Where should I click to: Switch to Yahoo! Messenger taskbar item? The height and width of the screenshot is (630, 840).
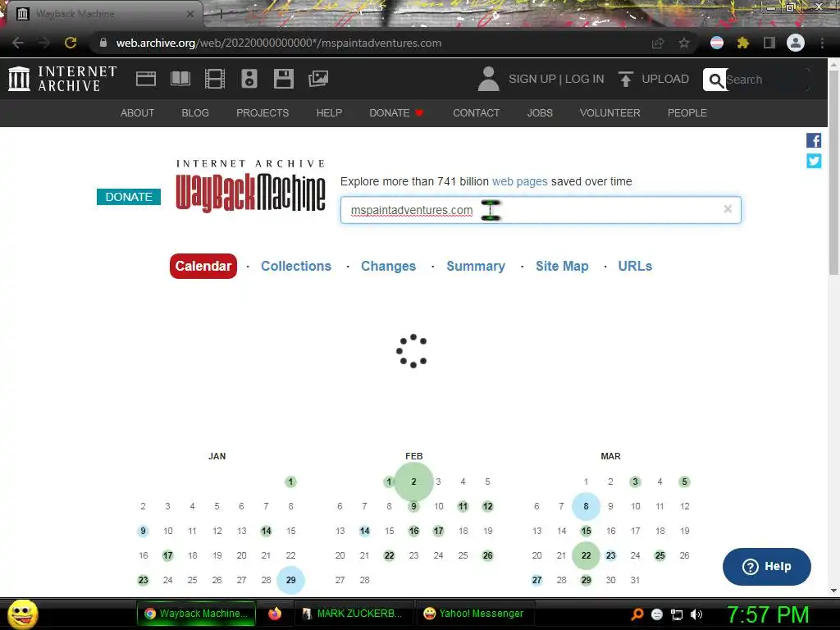[x=473, y=614]
